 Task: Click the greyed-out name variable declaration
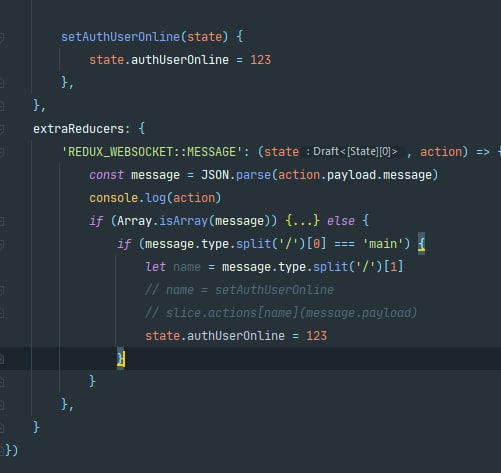click(187, 267)
